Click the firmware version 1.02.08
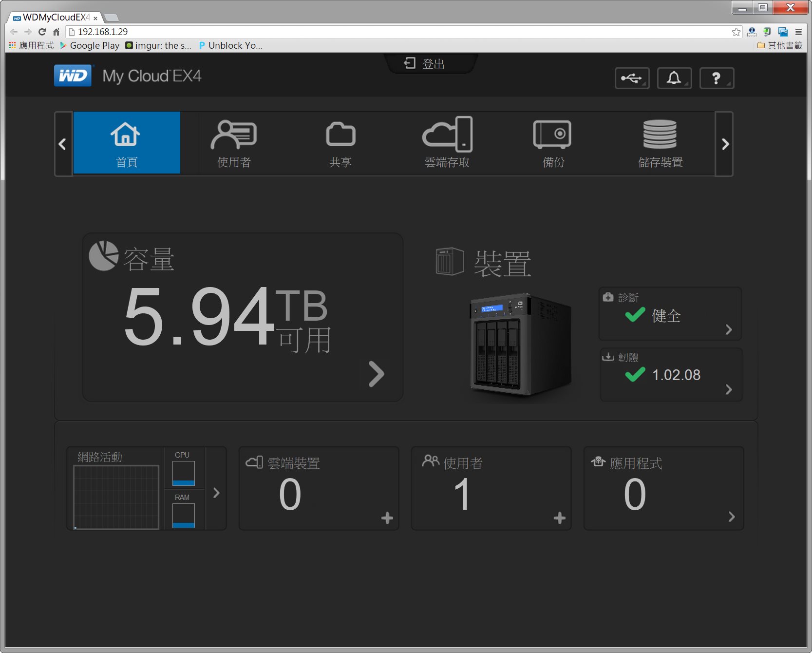This screenshot has width=812, height=653. click(x=676, y=375)
